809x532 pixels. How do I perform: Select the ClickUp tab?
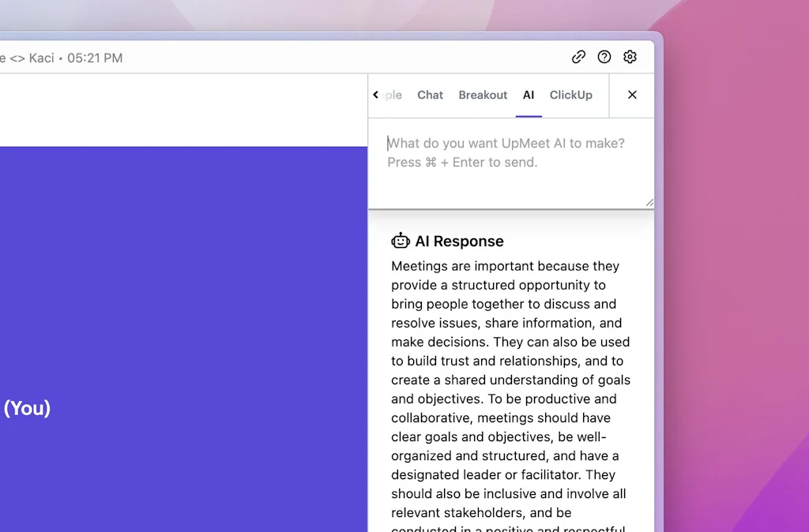click(x=570, y=95)
